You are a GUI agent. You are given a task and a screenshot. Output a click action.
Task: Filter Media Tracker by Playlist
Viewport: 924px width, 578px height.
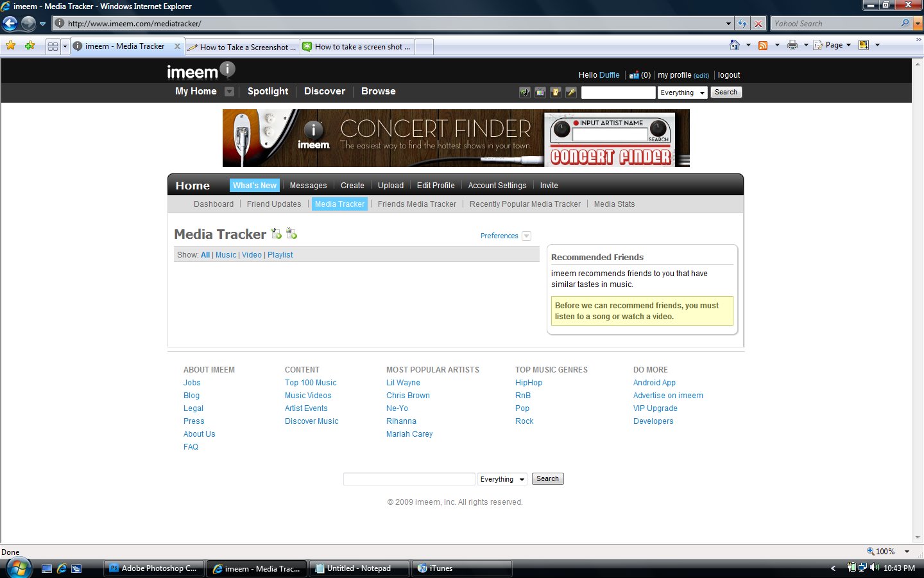(x=280, y=255)
